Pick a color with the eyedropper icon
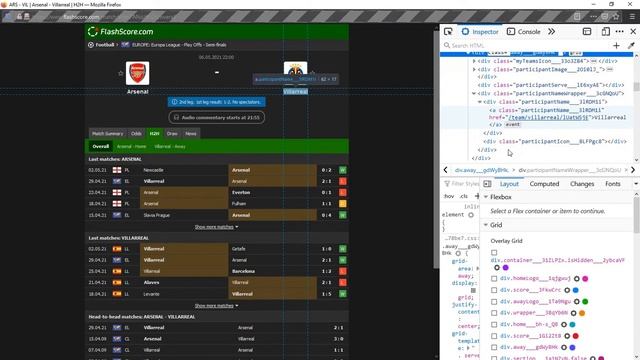The height and width of the screenshot is (360, 640). click(x=631, y=45)
